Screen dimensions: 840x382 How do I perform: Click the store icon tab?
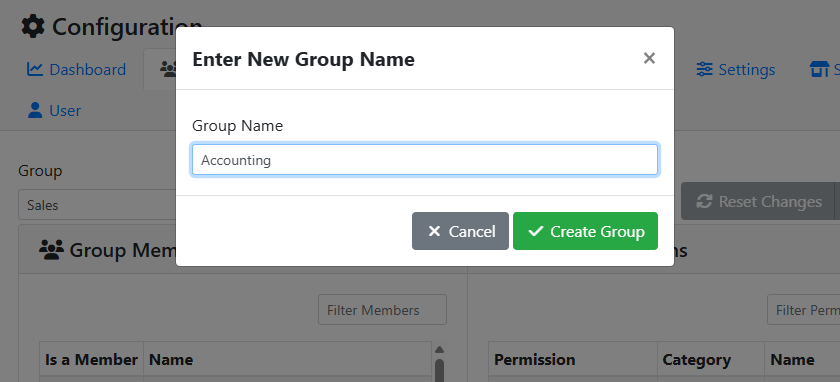[819, 70]
